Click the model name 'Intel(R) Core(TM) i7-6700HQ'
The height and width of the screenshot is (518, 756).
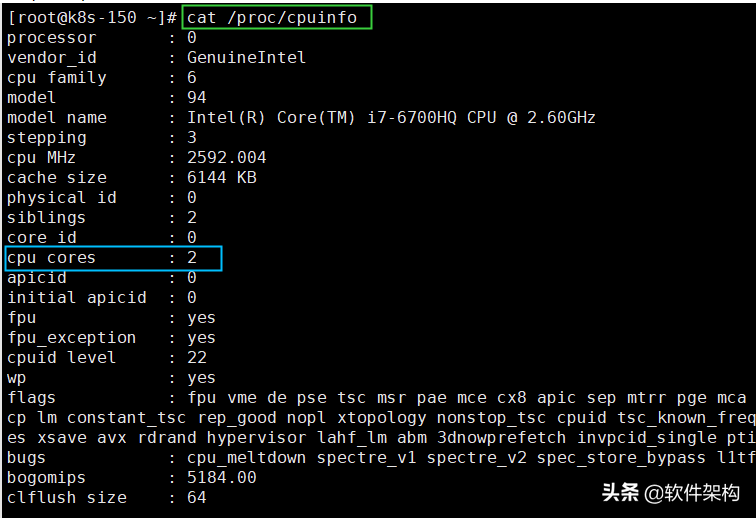(322, 118)
